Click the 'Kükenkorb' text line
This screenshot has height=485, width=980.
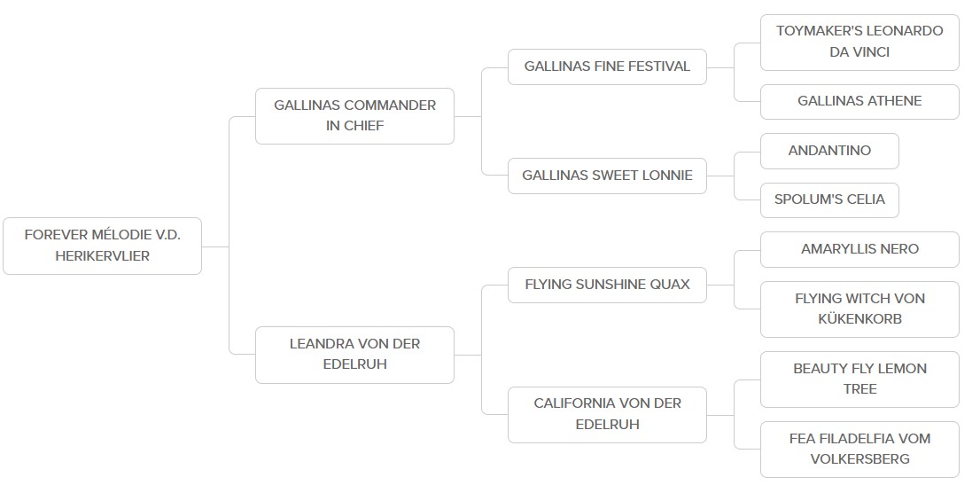click(859, 319)
